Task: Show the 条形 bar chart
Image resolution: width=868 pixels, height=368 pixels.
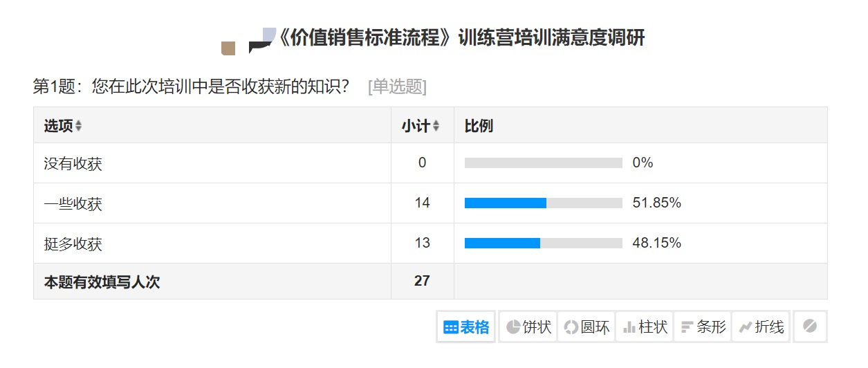Action: tap(703, 326)
